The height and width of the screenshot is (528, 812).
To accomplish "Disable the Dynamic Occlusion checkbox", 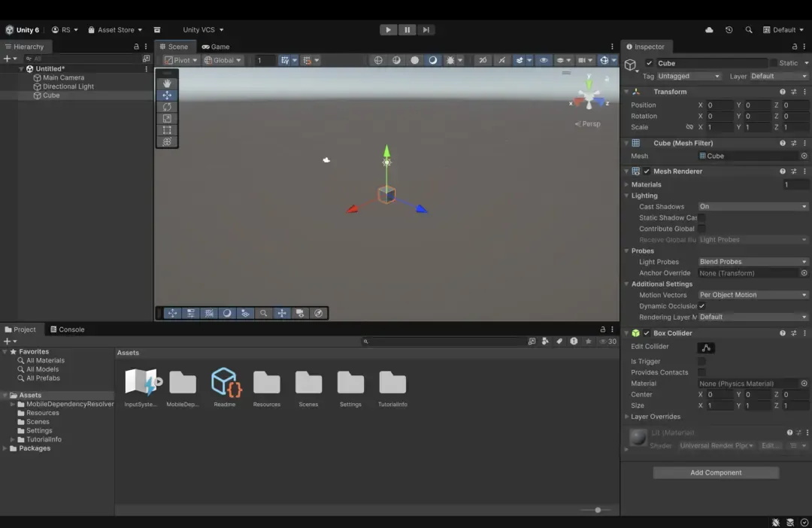I will pos(701,306).
